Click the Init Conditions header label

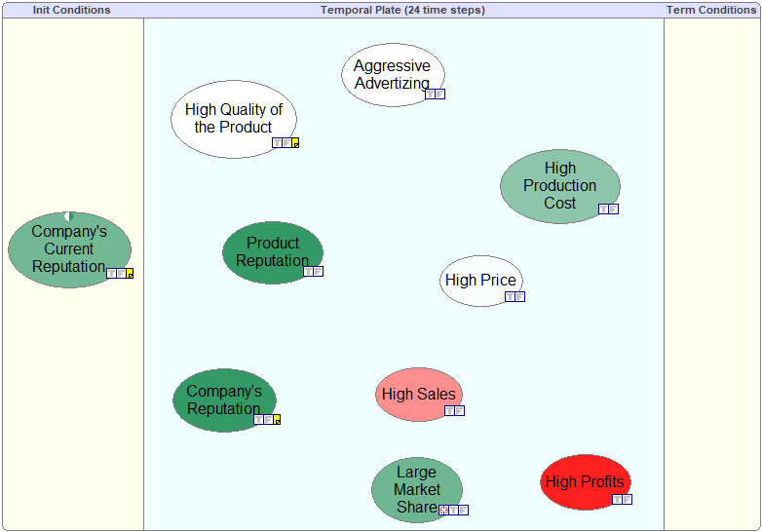tap(71, 10)
